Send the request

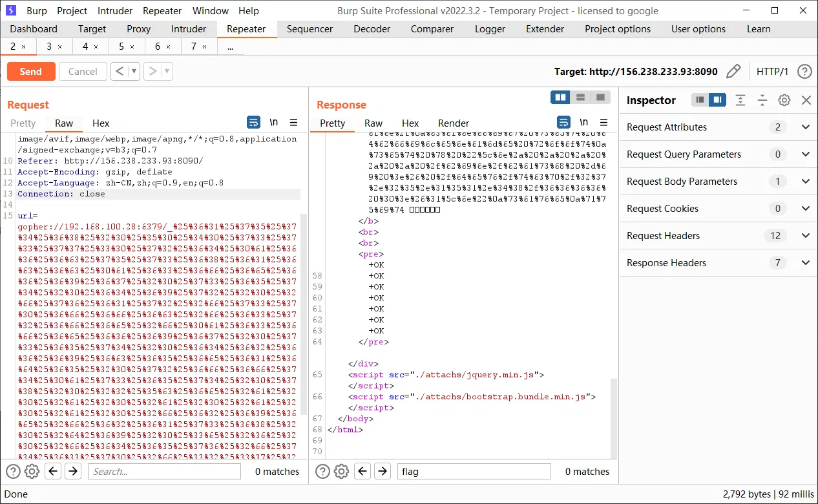[x=30, y=71]
